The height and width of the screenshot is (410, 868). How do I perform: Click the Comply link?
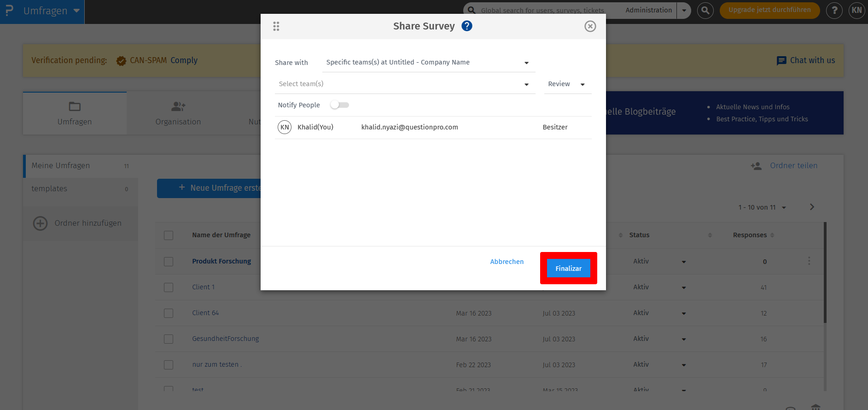click(184, 60)
